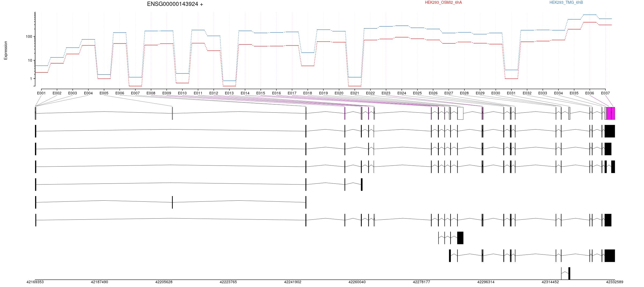The width and height of the screenshot is (644, 287).
Task: Select exon label E018
Action: click(308, 93)
